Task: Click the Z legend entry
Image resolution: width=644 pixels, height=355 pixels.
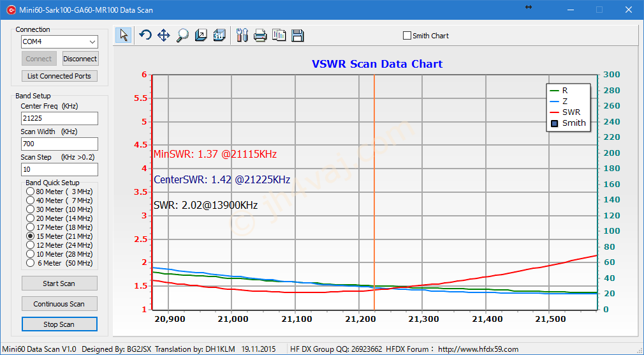Action: click(x=559, y=101)
